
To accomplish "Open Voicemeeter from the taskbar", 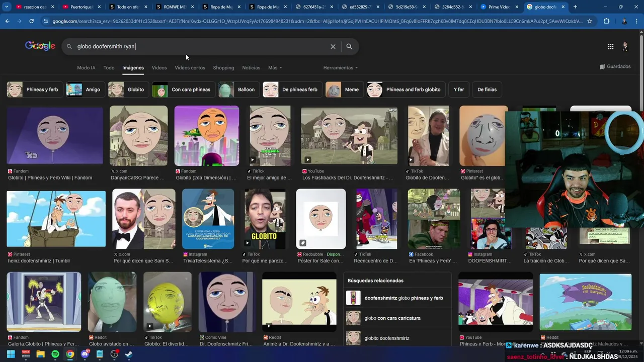I will pos(26,354).
